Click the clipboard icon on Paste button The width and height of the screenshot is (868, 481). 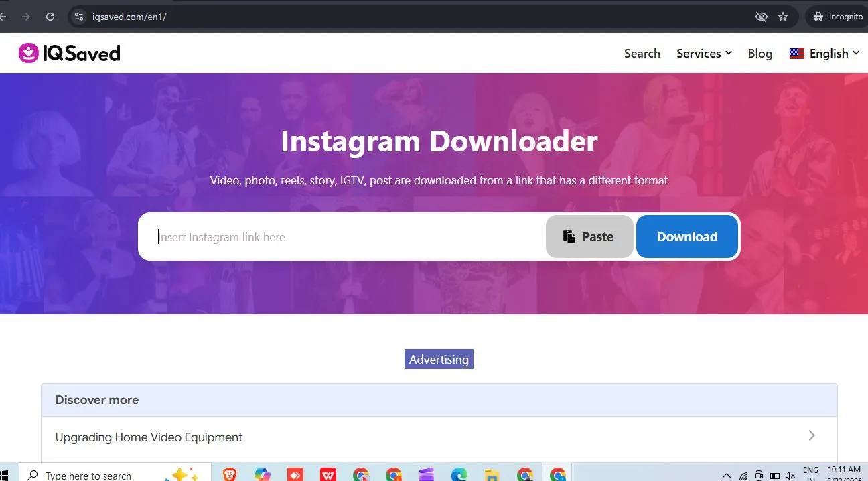(x=569, y=236)
